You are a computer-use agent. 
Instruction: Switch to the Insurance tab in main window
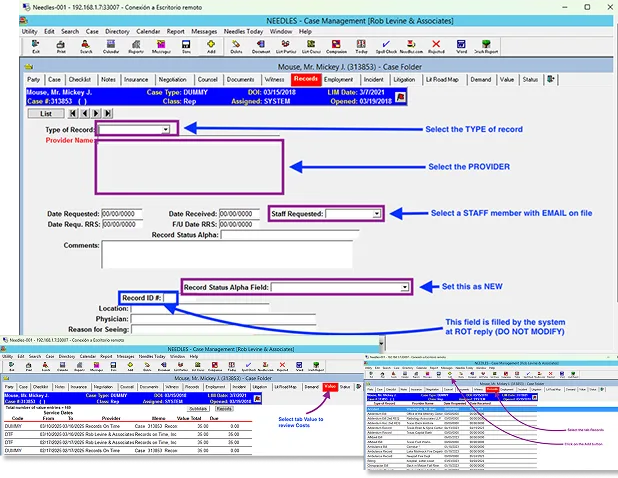pos(136,80)
